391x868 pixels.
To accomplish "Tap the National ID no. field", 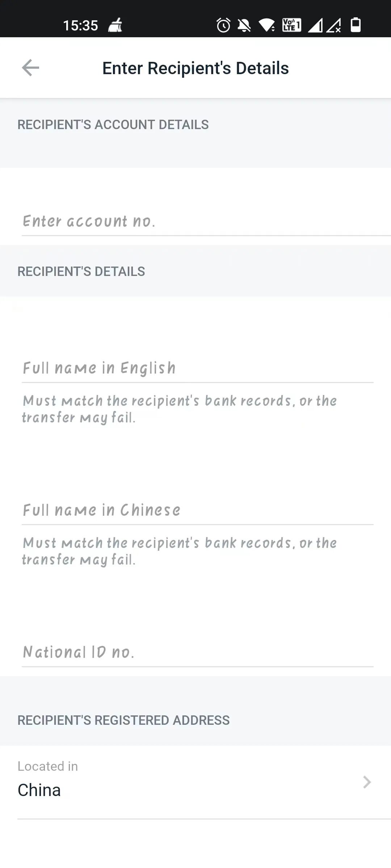I will coord(195,652).
